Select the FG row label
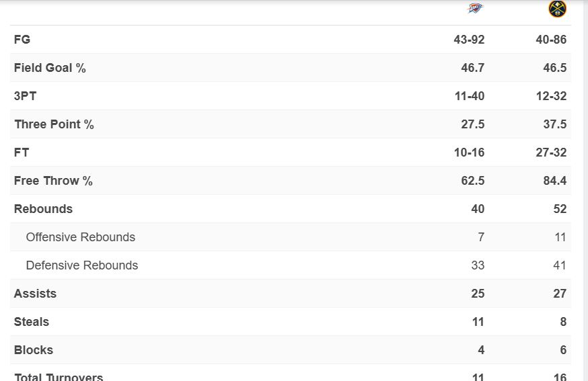The height and width of the screenshot is (381, 588). pos(22,40)
